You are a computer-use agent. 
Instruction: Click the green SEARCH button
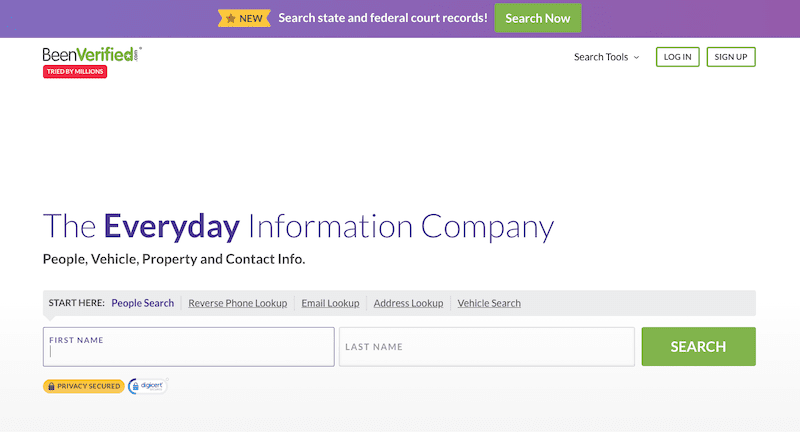pos(698,347)
